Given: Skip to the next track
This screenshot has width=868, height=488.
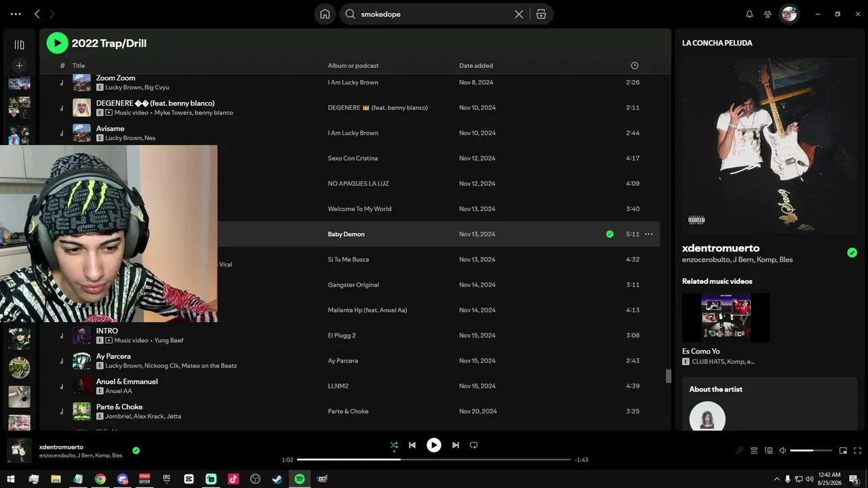Looking at the screenshot, I should [x=456, y=445].
